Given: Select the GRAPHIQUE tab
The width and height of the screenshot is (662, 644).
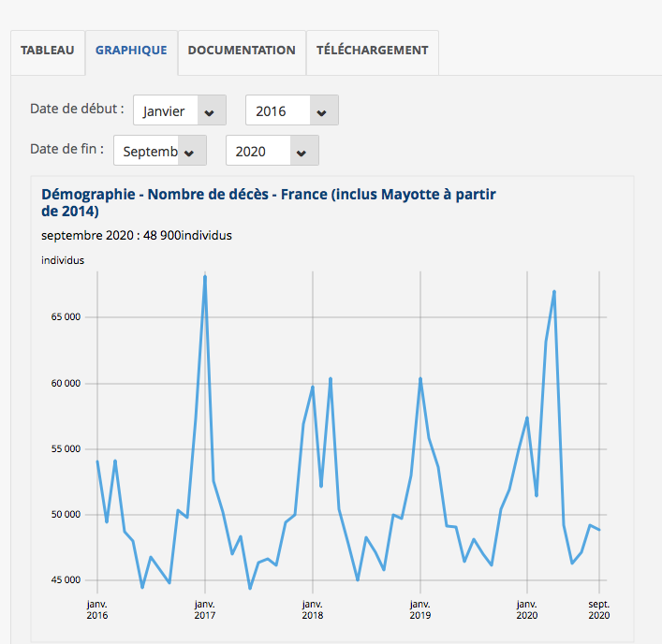Looking at the screenshot, I should pos(131,51).
